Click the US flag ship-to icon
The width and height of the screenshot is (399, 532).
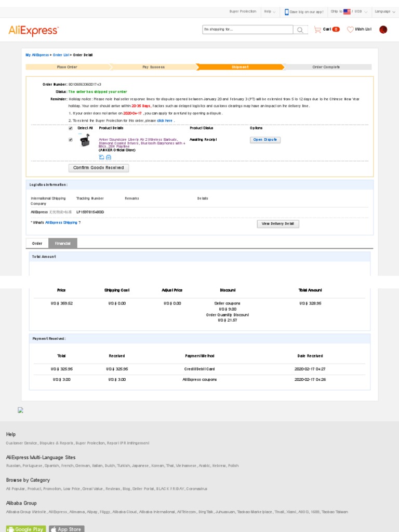[347, 11]
